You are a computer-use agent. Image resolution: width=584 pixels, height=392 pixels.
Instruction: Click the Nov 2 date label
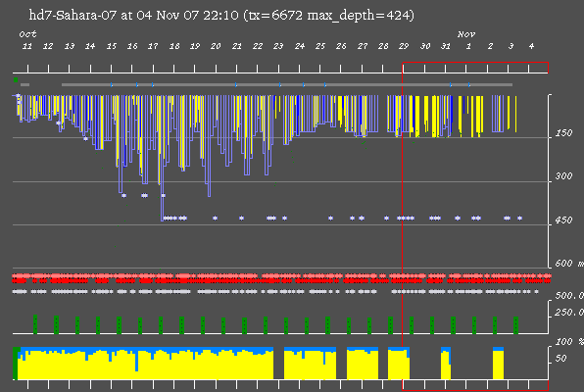click(490, 46)
